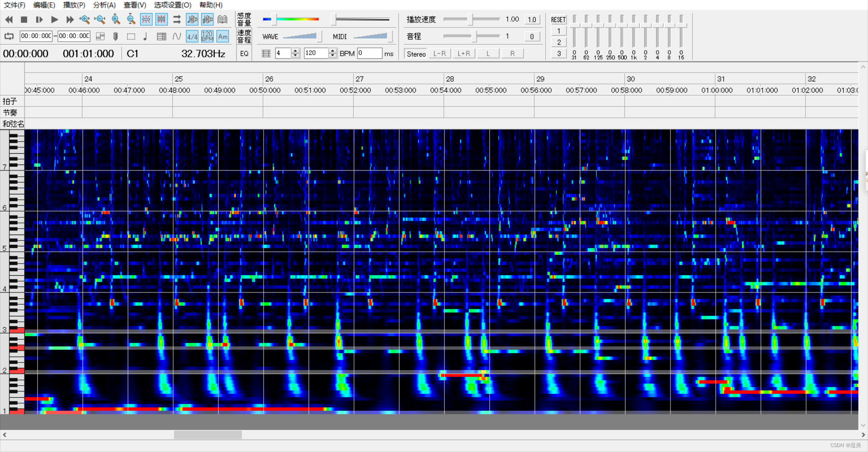Zoom in vertically on the pitch axis

[116, 19]
